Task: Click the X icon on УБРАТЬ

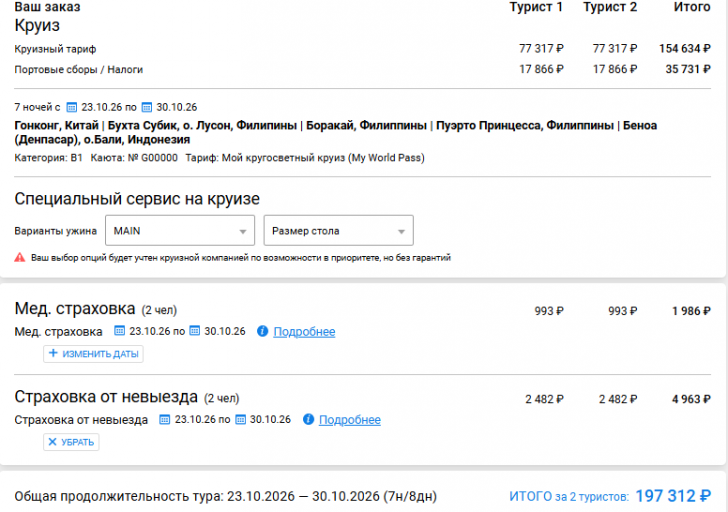Action: [52, 441]
